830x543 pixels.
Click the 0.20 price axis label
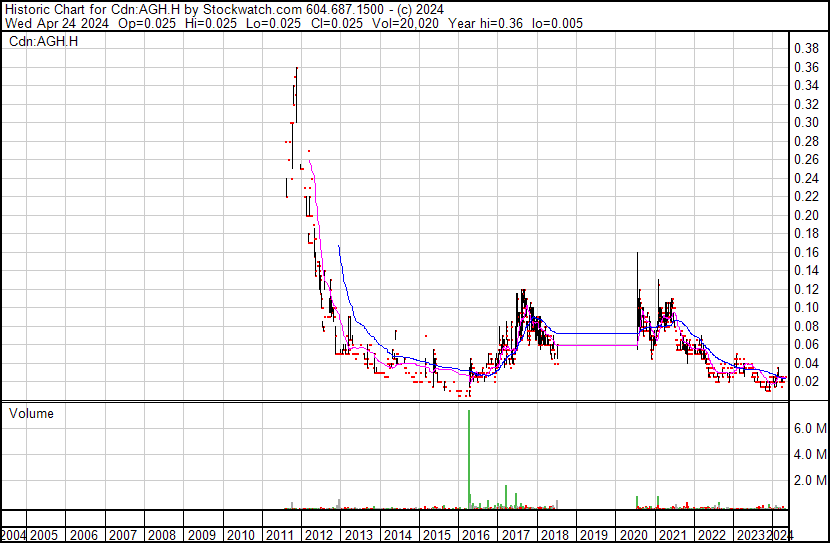pyautogui.click(x=806, y=215)
